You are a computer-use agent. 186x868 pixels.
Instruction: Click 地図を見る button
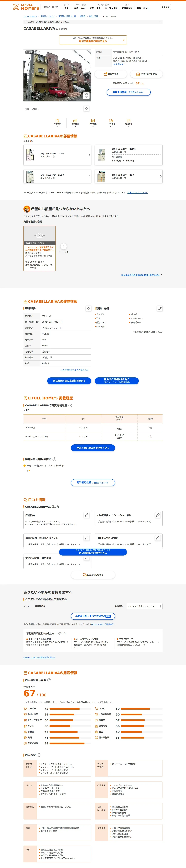(x=111, y=74)
